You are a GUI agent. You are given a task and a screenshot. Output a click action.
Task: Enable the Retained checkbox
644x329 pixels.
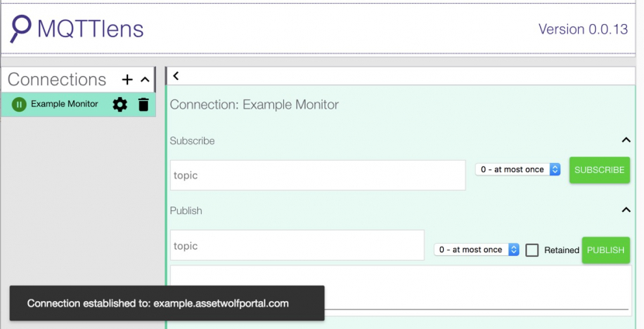click(x=531, y=250)
